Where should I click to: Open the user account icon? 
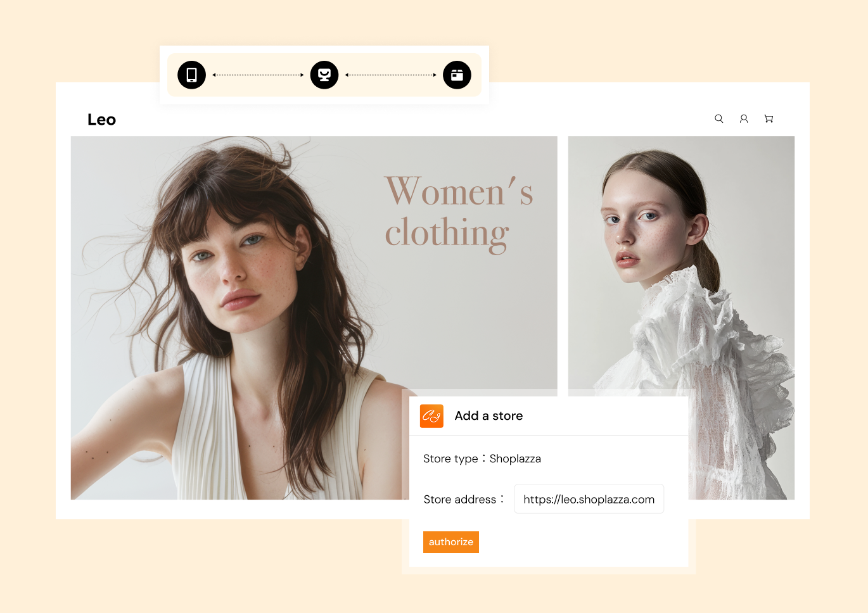744,118
